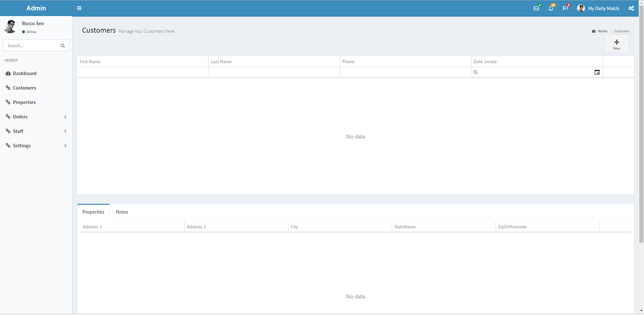
Task: Open the control sidebar gears icon
Action: (x=631, y=8)
